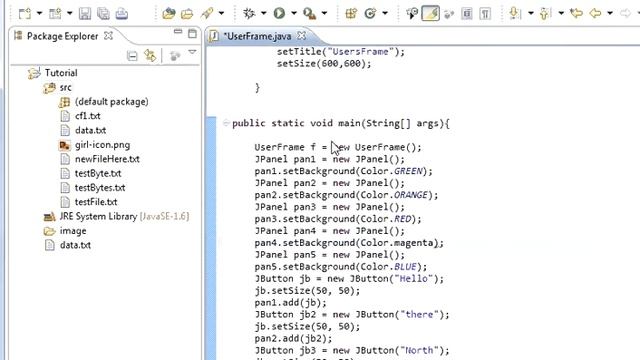The image size is (640, 360).
Task: Open the Package Explorer view menu triangle
Action: coord(192,52)
